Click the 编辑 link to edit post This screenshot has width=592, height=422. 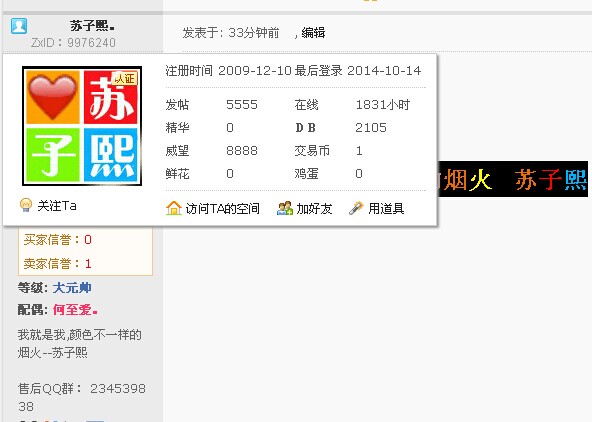click(x=313, y=33)
